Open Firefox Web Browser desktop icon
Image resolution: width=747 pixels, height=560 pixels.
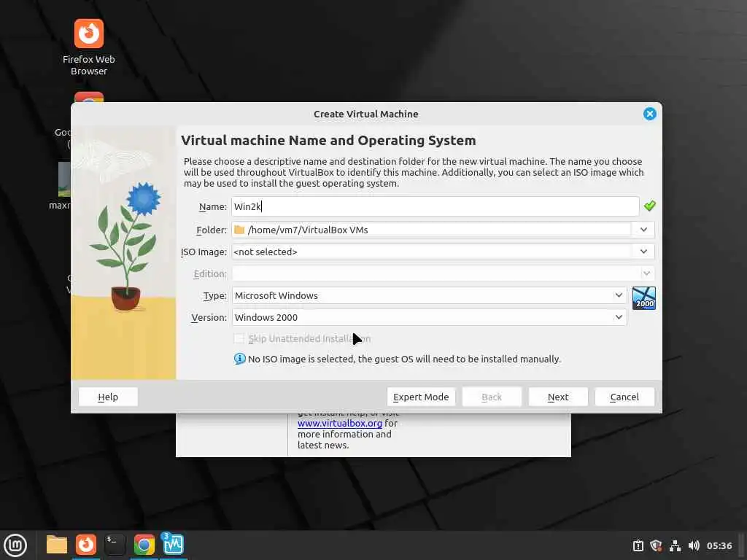point(88,47)
